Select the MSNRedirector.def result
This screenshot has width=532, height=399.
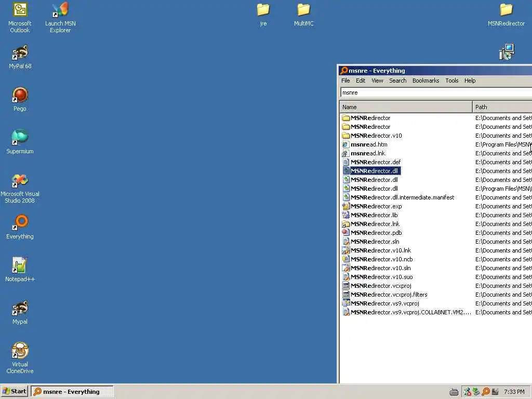[376, 162]
